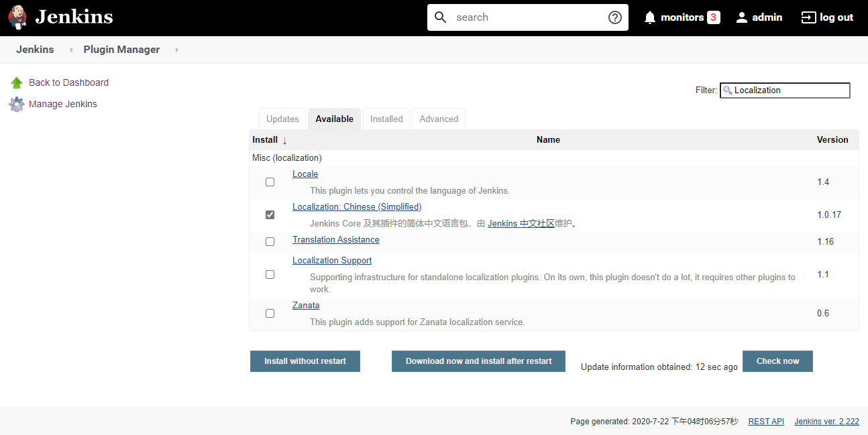The image size is (868, 435).
Task: Expand the Jenkins breadcrumb dropdown arrow
Action: 72,50
